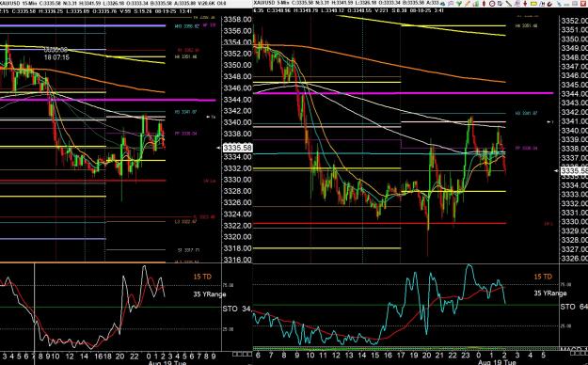Click the 3352 price label on right chart axis

pyautogui.click(x=574, y=21)
